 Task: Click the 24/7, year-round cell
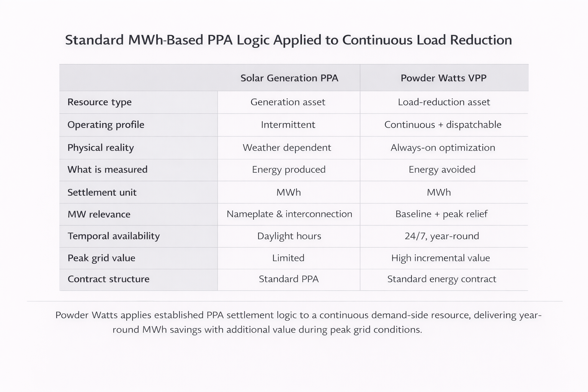point(442,236)
